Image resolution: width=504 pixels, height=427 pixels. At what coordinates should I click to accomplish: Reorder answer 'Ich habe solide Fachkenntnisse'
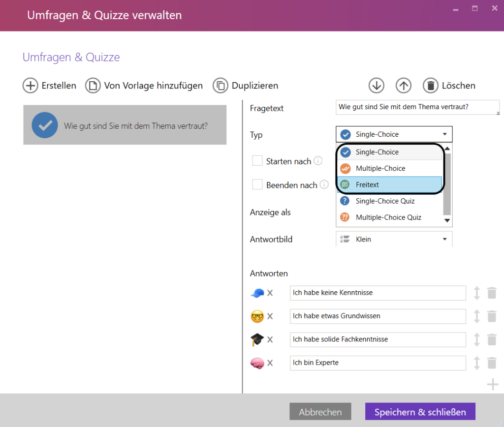476,339
